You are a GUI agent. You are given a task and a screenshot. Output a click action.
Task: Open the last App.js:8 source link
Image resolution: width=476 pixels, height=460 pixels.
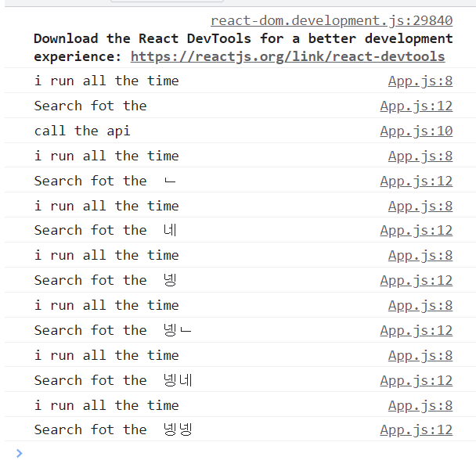coord(420,406)
